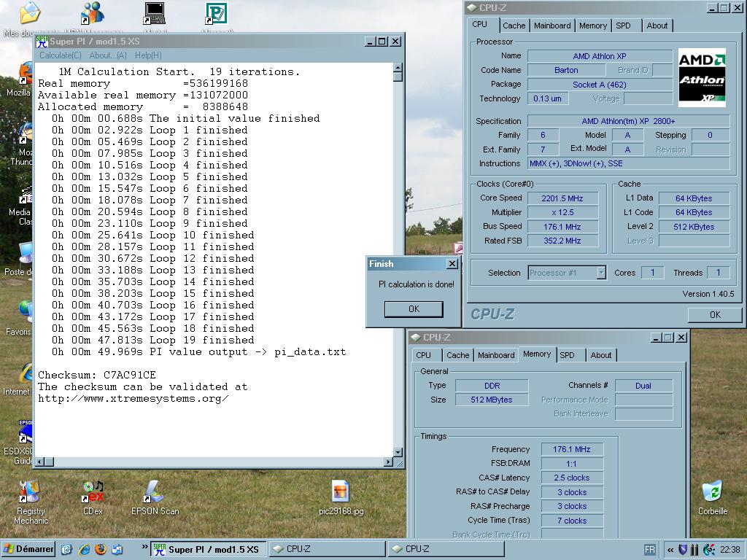Click the shield icon in system tray
Screen dimensions: 747x560
coord(683,550)
